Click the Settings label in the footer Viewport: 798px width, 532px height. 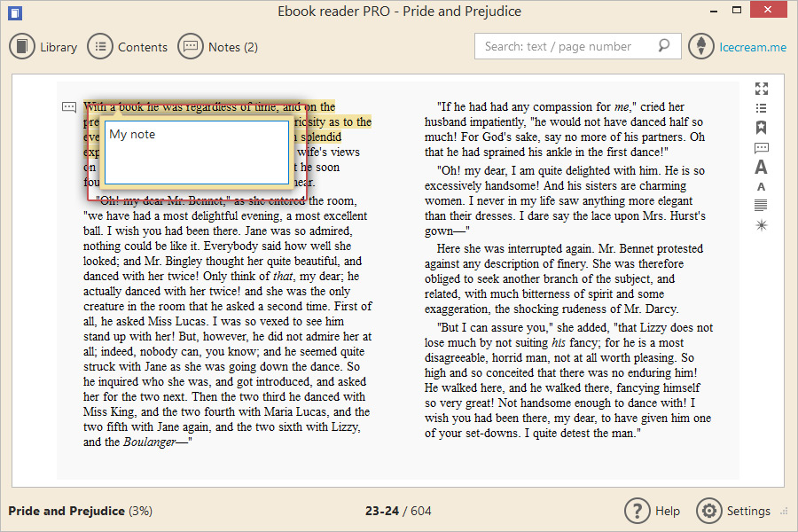748,511
